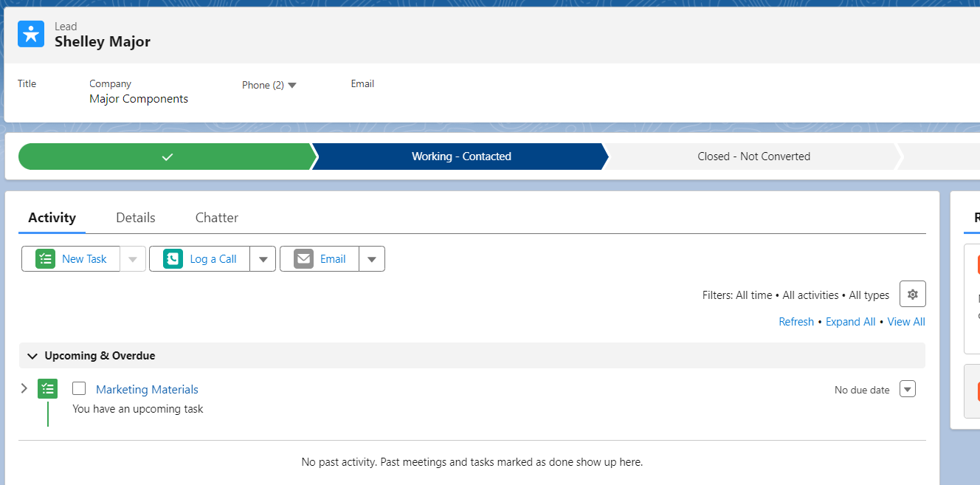The width and height of the screenshot is (980, 485).
Task: Mark Marketing Materials task as complete
Action: click(79, 388)
